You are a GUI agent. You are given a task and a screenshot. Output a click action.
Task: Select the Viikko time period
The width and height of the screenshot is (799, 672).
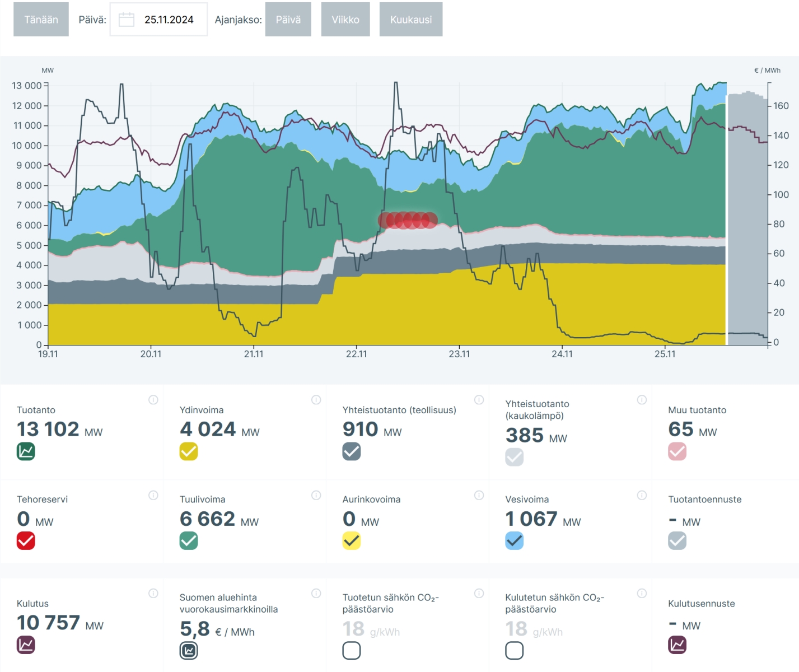(x=345, y=20)
